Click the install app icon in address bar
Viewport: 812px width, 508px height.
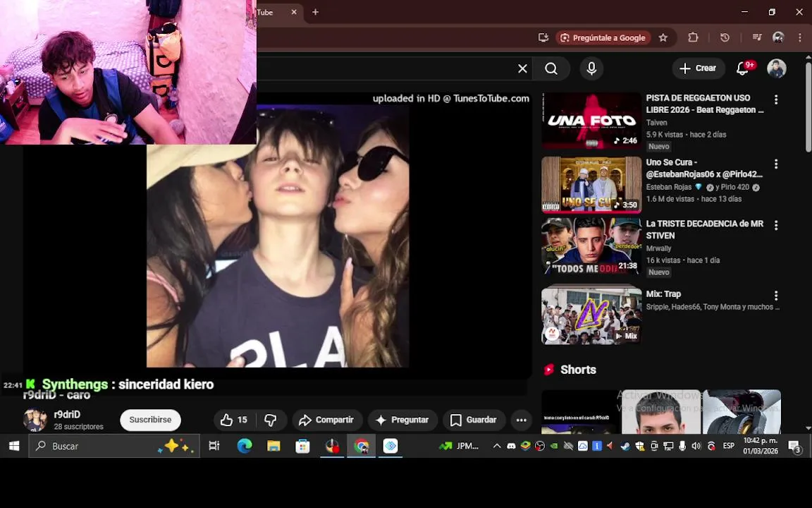[x=543, y=38]
